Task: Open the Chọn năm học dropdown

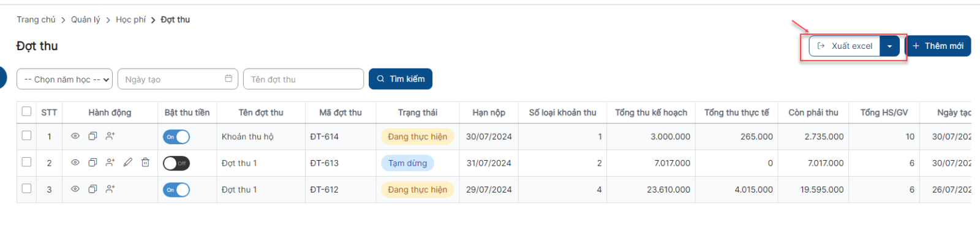Action: coord(64,79)
